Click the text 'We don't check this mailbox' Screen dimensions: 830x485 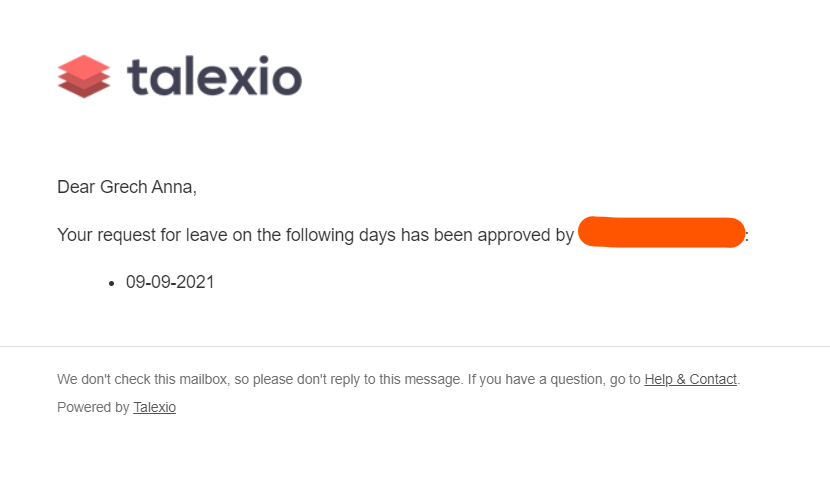point(143,379)
